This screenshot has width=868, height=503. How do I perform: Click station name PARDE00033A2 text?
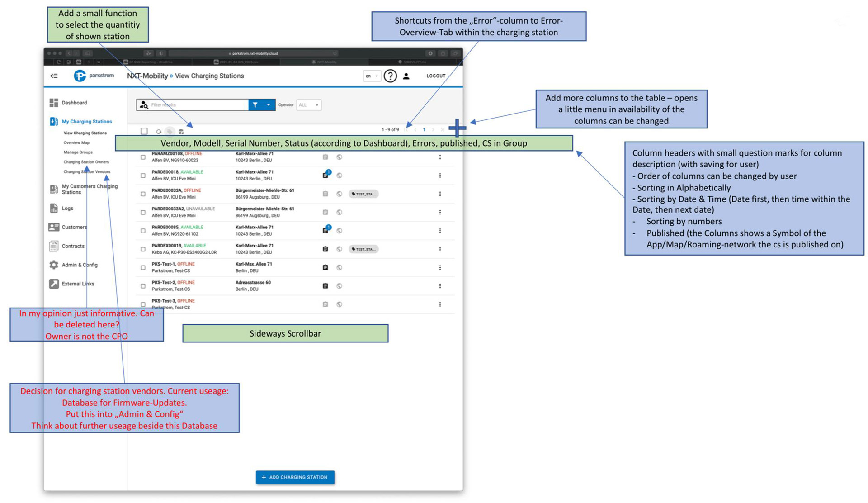point(168,209)
